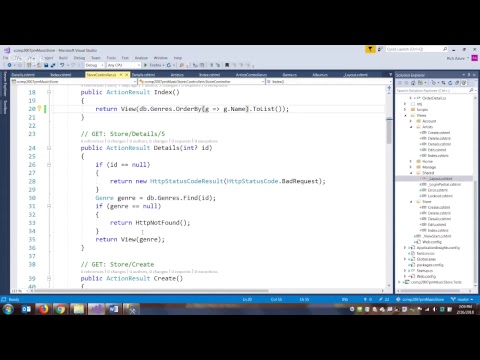Collapse the Shared folder in Solution Explorer
Screen dimensions: 480x360
(x=411, y=173)
